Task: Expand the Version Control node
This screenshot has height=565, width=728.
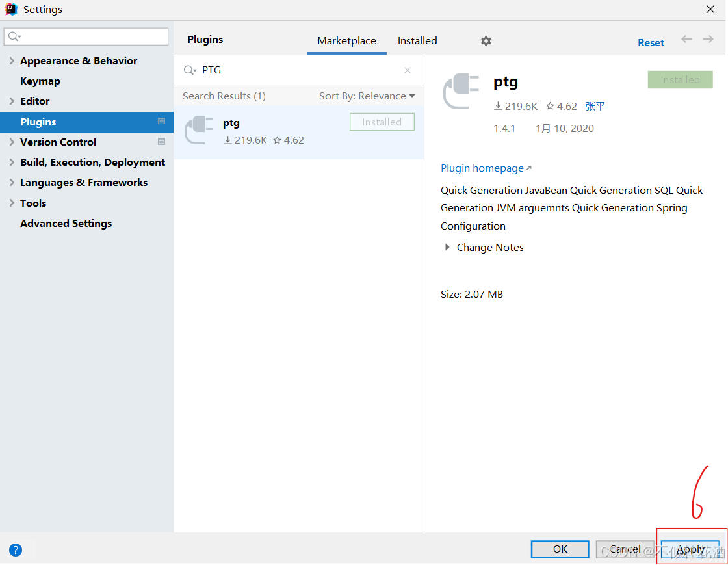Action: tap(12, 142)
